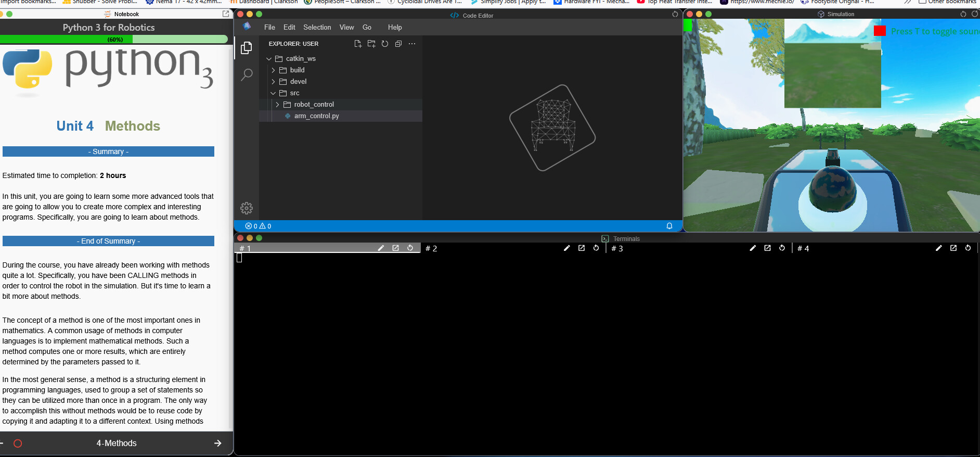Screen dimensions: 980x457
Task: Click notification bell in editor status bar
Action: point(669,226)
